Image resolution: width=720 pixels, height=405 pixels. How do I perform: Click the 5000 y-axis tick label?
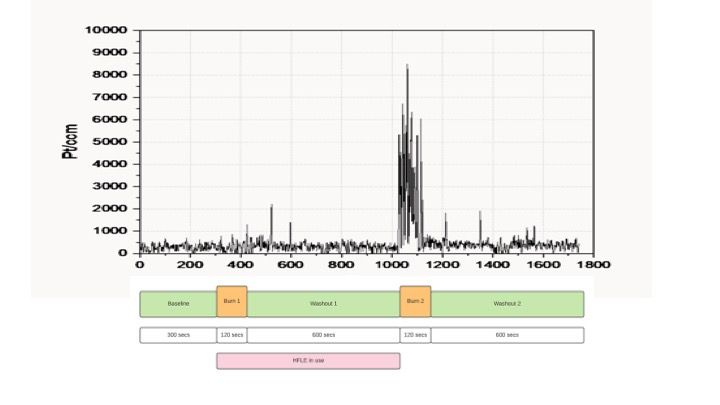pos(110,141)
